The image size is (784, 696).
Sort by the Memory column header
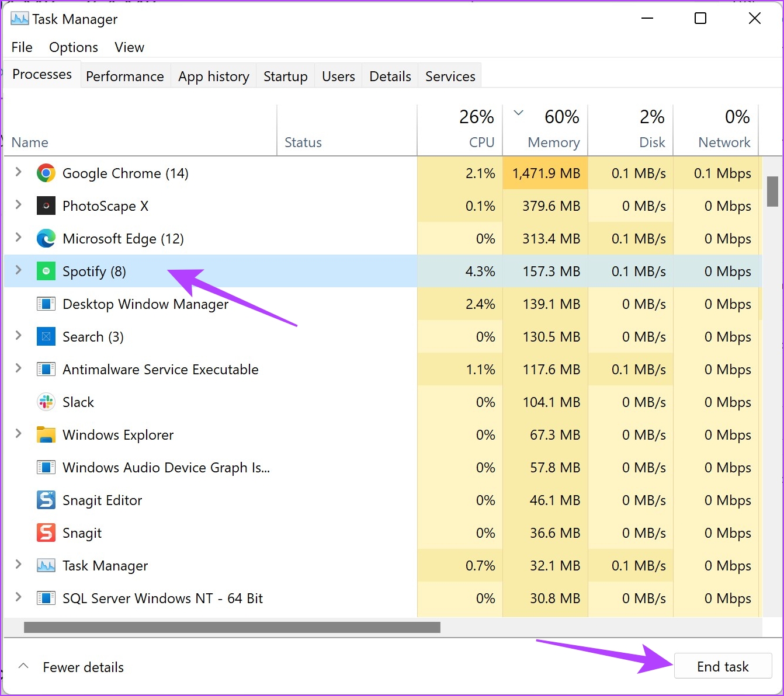[545, 130]
